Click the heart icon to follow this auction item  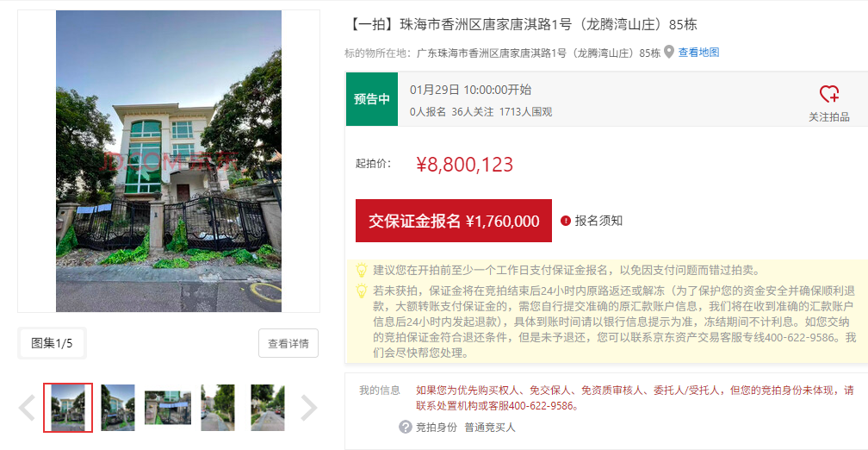pos(829,94)
